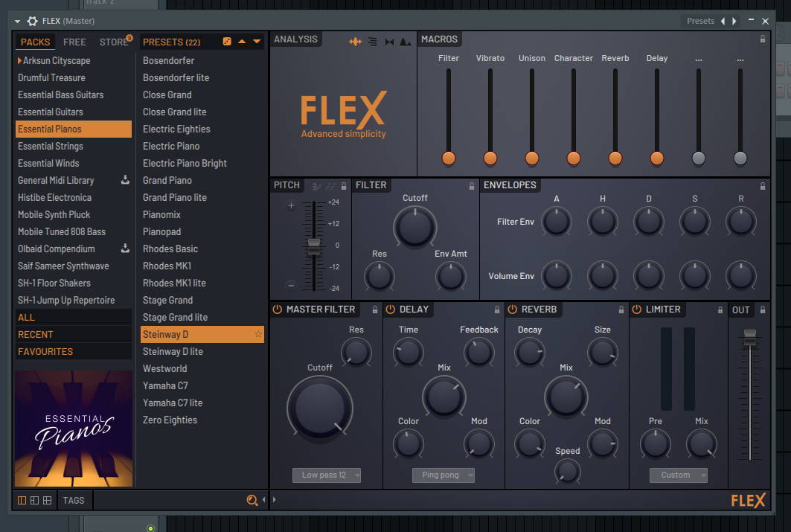Click the Filter macro slider handle
This screenshot has height=532, width=791.
(449, 158)
